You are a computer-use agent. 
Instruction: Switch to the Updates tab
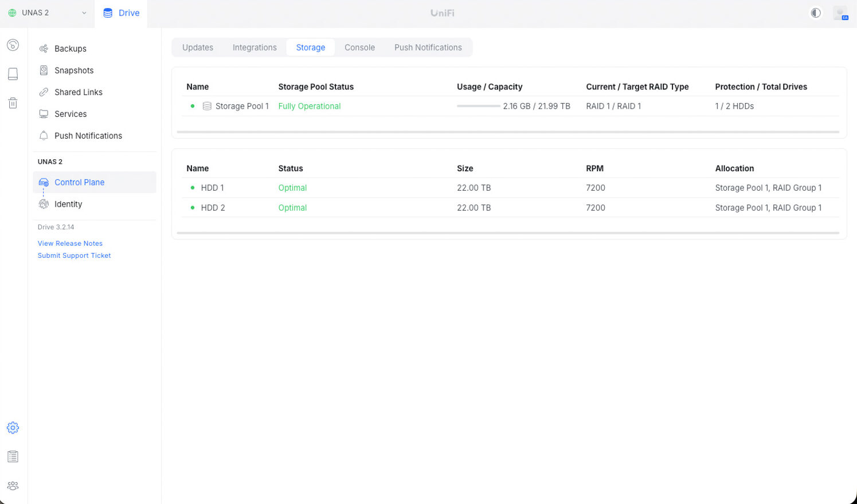coord(198,48)
